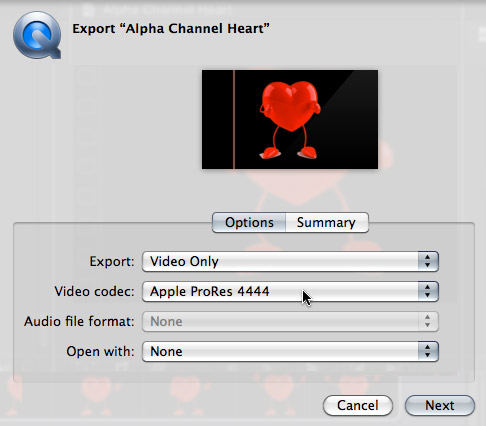Click the greyed arrows on Audio format popup
The width and height of the screenshot is (486, 426).
tap(428, 321)
